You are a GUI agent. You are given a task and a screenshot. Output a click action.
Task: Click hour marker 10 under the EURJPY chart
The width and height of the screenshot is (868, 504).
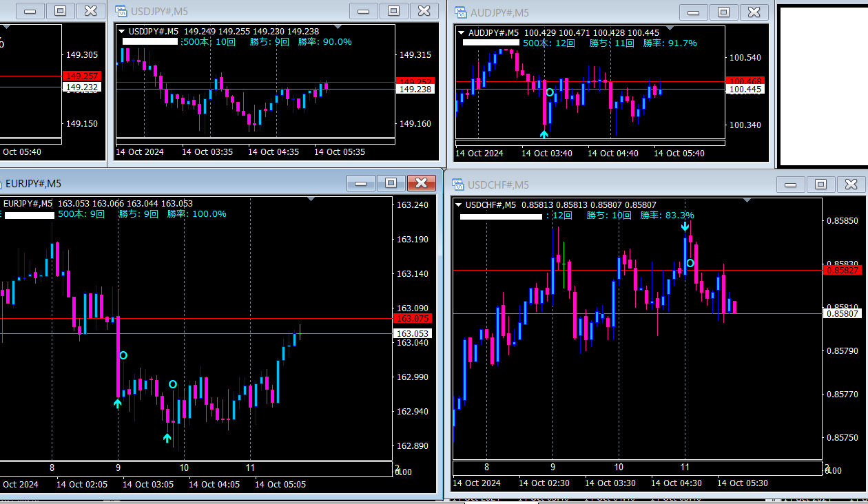point(184,468)
